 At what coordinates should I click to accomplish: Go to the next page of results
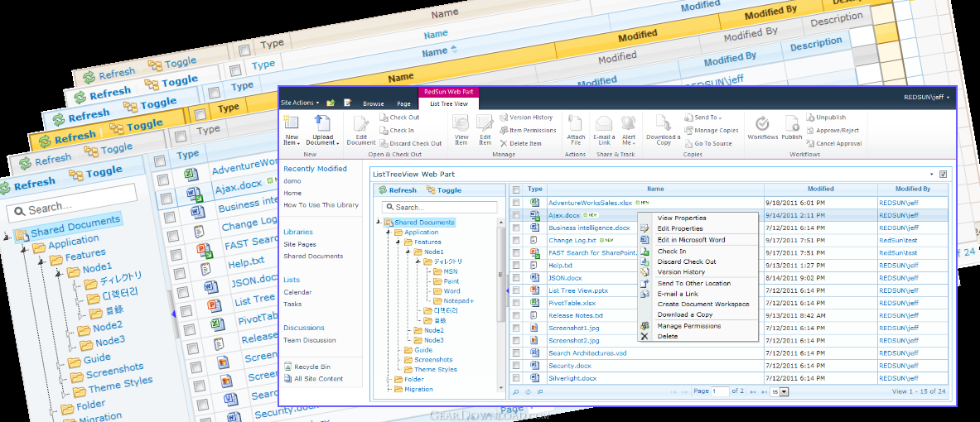[x=752, y=392]
